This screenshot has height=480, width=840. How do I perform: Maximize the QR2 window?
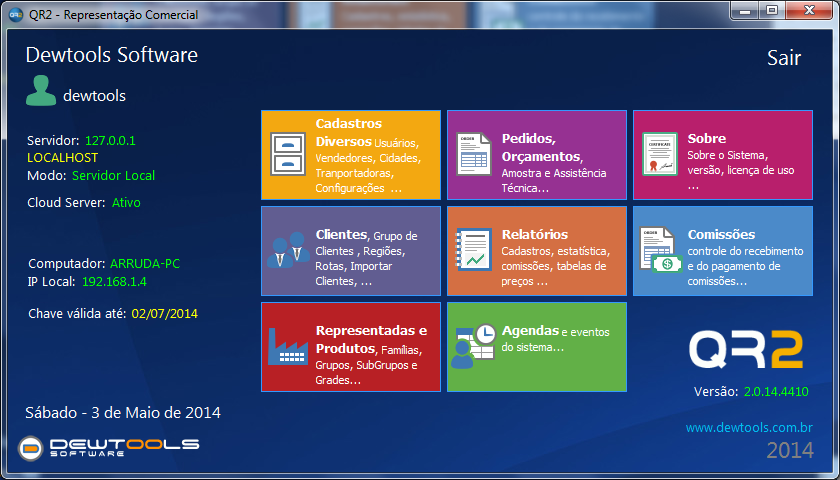click(772, 10)
